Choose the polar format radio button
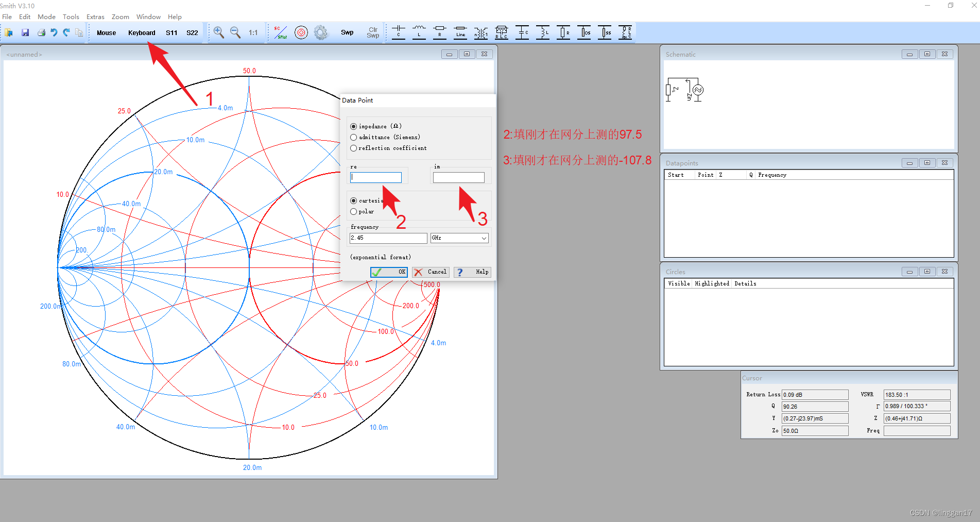This screenshot has height=522, width=980. click(353, 211)
